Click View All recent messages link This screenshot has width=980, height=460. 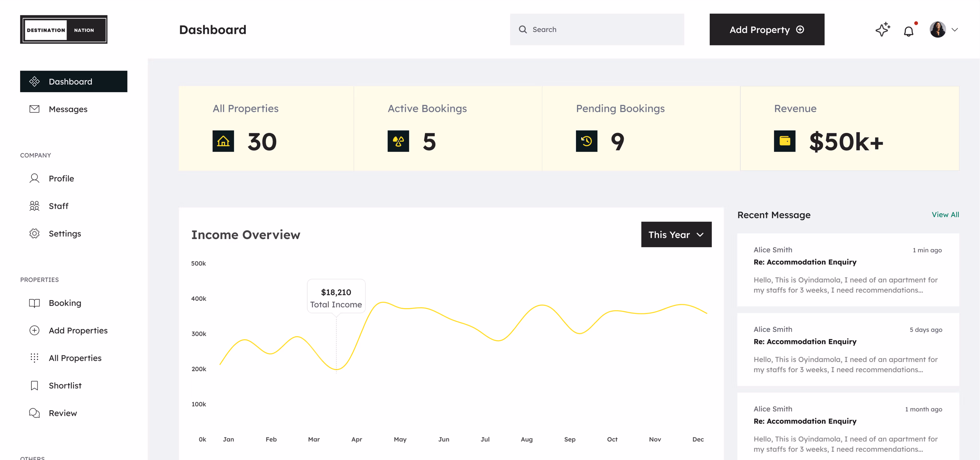(945, 214)
